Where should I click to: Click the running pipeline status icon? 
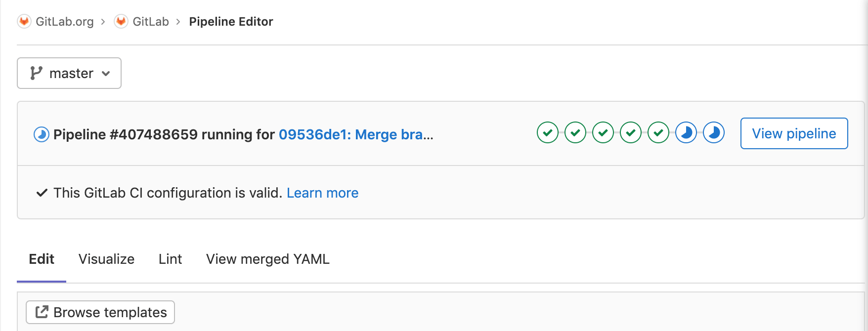point(41,134)
